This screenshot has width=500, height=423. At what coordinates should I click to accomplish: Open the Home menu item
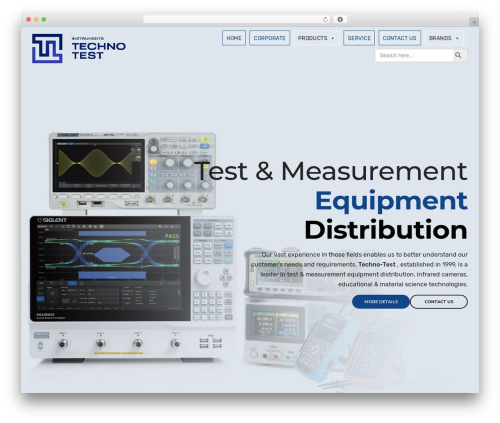click(x=234, y=38)
